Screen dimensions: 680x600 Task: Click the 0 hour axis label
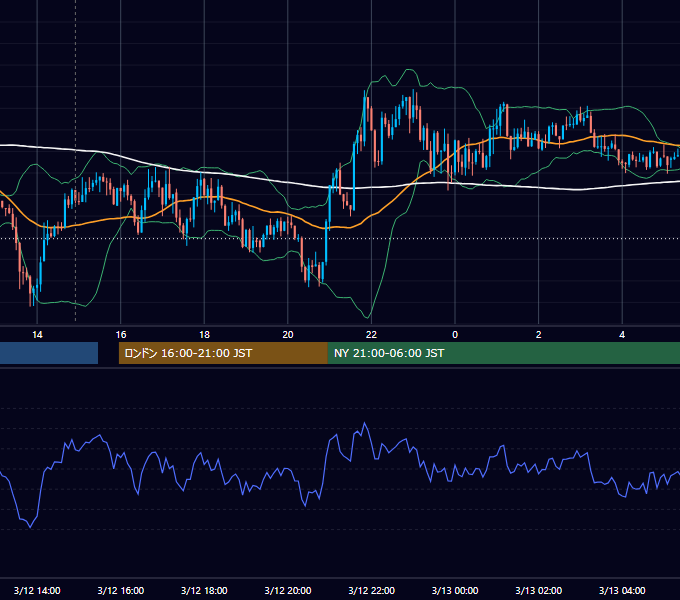click(455, 335)
